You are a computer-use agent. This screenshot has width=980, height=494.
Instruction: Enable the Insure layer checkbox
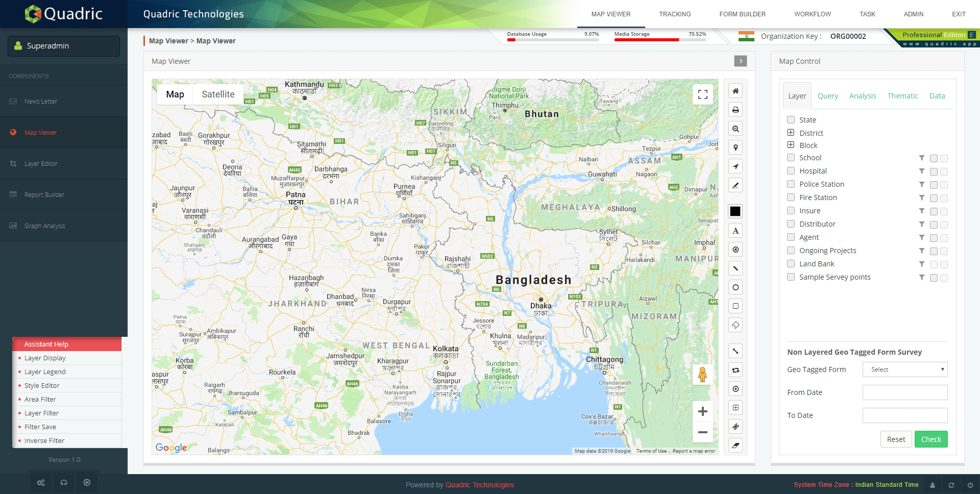click(791, 211)
